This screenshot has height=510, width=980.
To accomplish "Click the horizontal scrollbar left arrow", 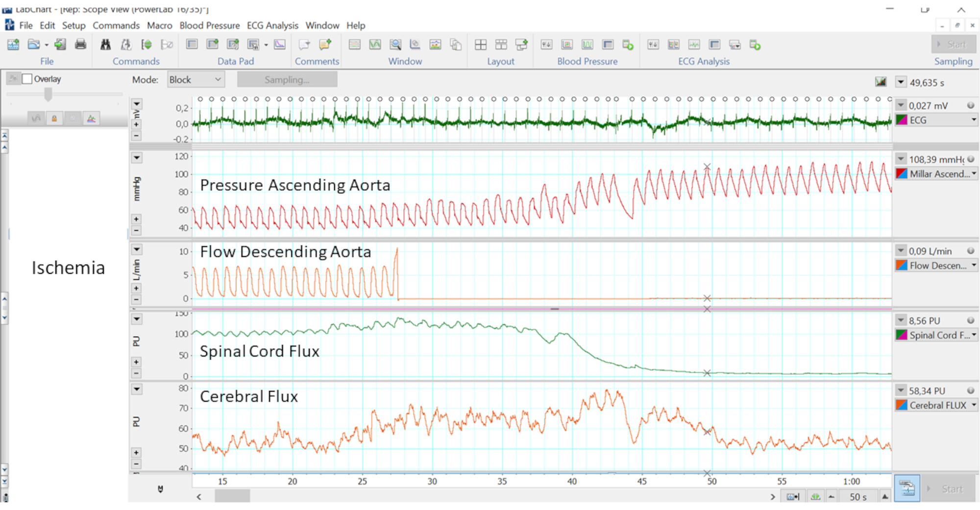I will coord(199,496).
